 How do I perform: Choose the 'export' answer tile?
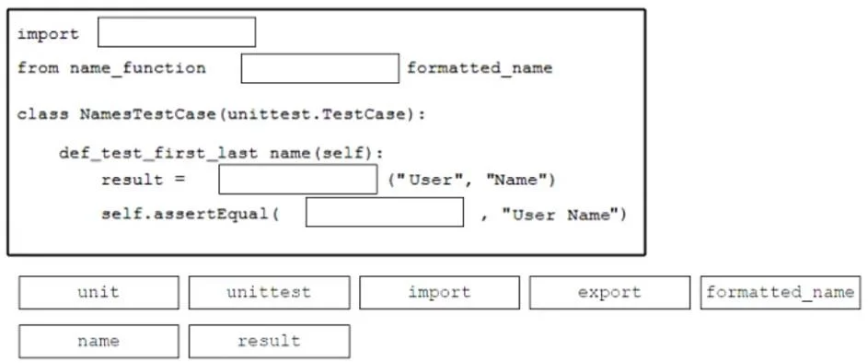pyautogui.click(x=609, y=293)
